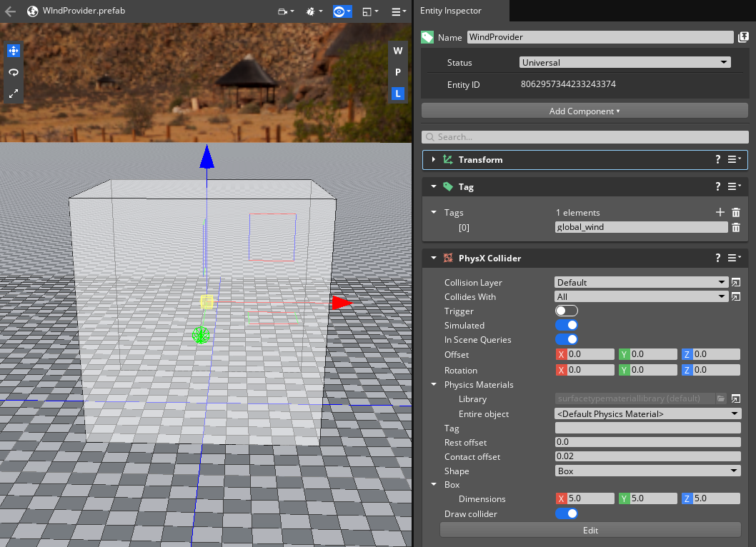Select the Move translate manipulator tool

[x=14, y=51]
